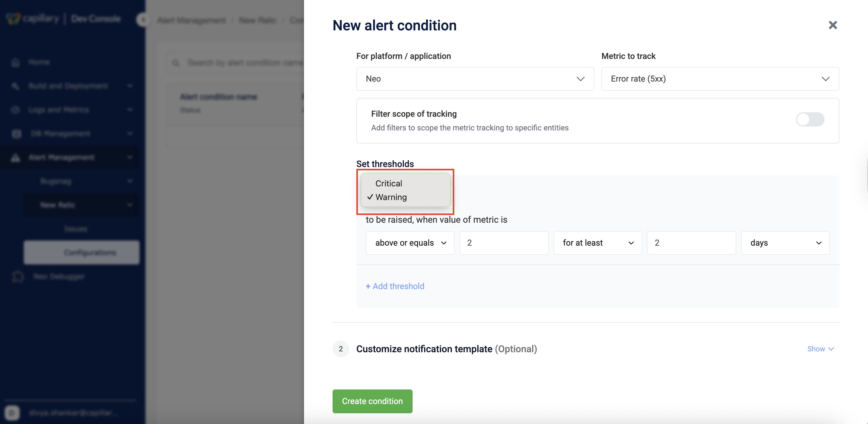
Task: Click the DB Management database icon
Action: (16, 134)
